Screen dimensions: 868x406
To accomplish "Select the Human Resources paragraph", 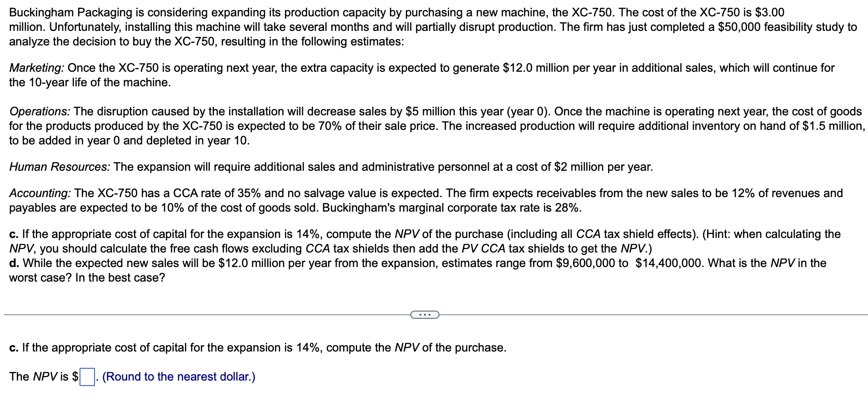I will tap(330, 167).
